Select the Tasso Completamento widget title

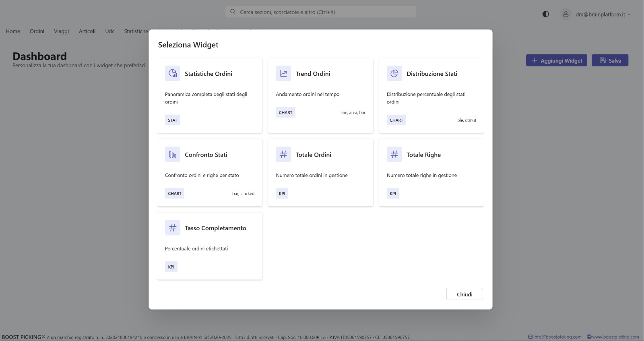pyautogui.click(x=215, y=228)
